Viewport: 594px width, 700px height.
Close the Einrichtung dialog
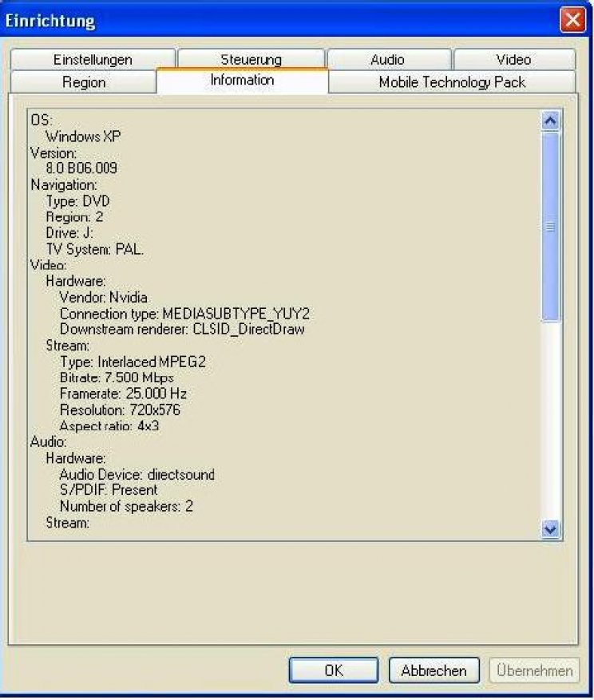(572, 20)
